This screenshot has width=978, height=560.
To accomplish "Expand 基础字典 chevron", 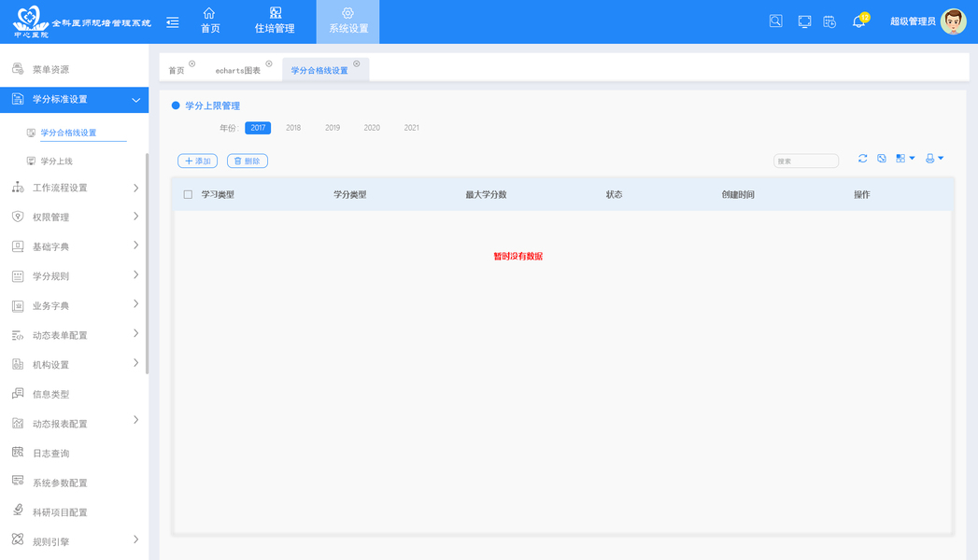I will pos(136,245).
